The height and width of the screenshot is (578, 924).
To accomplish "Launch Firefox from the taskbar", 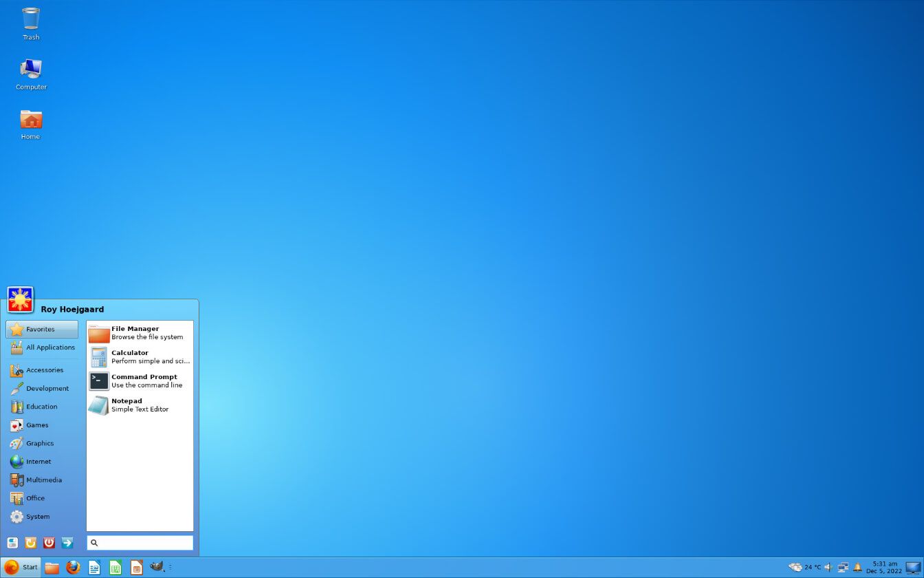I will coord(73,567).
